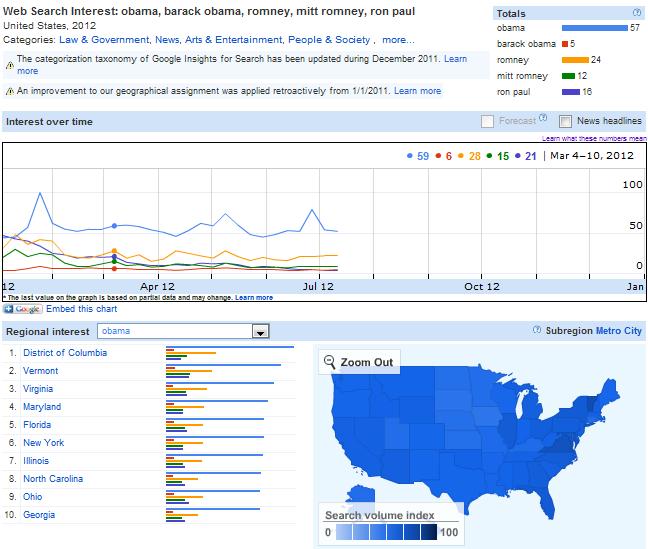Click the green mitt romney totals bar
The image size is (648, 549).
[569, 76]
